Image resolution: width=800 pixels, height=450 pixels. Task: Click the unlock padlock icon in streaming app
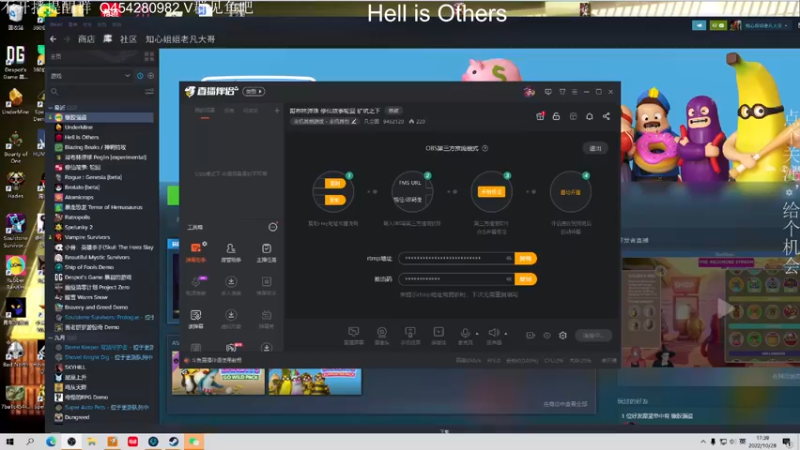click(556, 116)
